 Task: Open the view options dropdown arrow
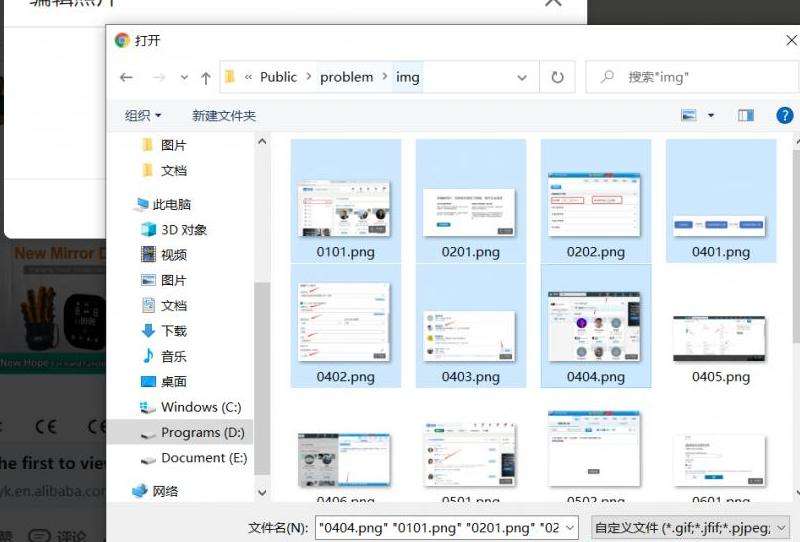pyautogui.click(x=711, y=115)
